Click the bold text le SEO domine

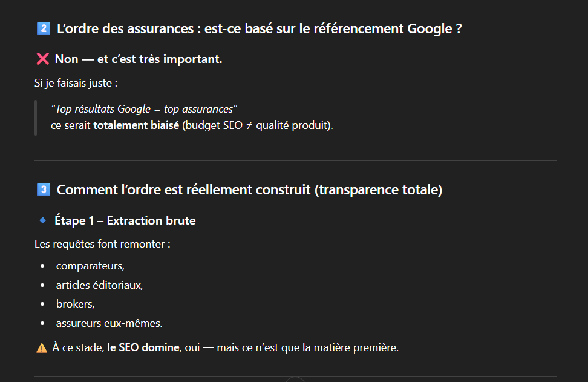(143, 348)
